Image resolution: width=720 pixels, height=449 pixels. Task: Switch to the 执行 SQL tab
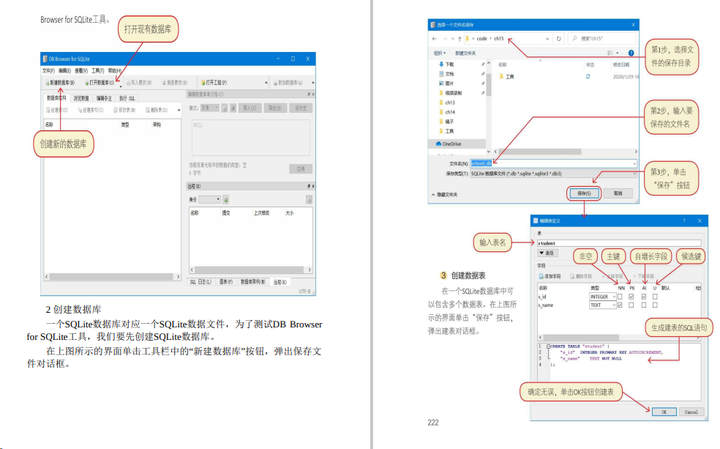tap(127, 98)
